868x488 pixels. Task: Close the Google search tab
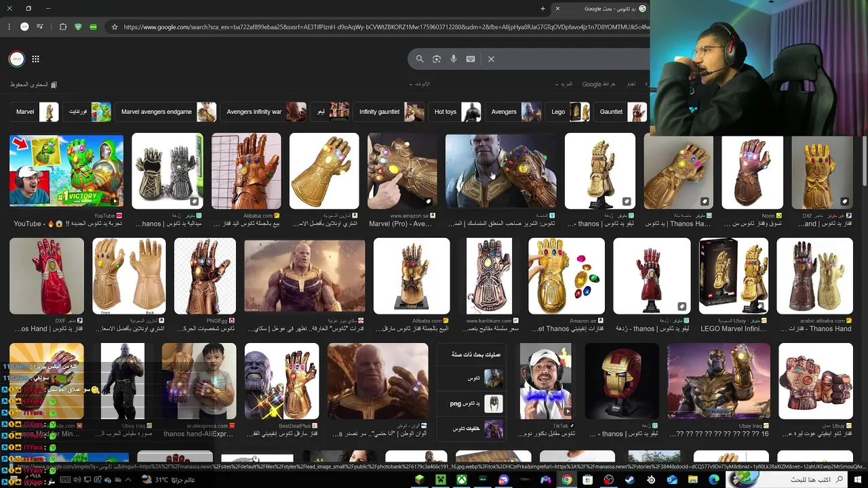(x=557, y=9)
